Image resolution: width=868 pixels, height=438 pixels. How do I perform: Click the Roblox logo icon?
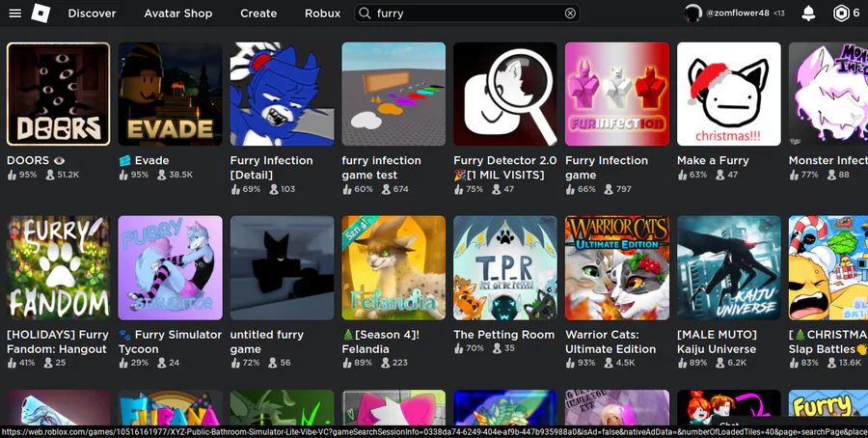pos(41,14)
